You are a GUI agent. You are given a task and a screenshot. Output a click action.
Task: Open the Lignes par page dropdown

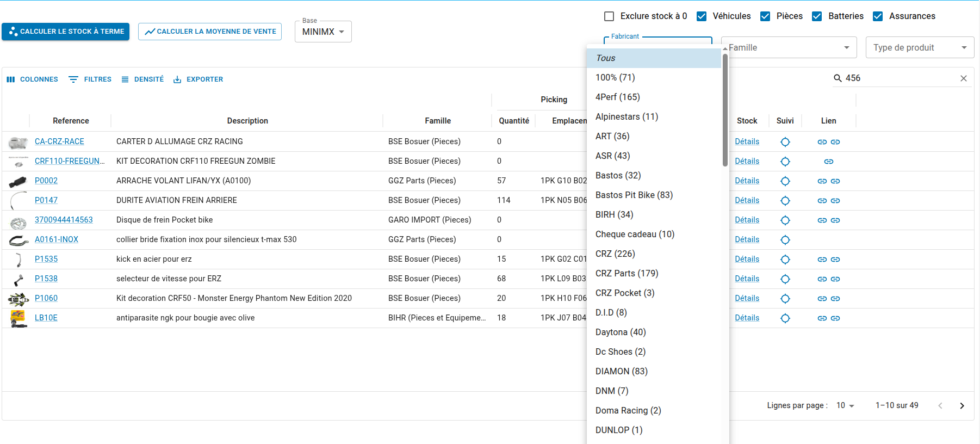pyautogui.click(x=845, y=406)
